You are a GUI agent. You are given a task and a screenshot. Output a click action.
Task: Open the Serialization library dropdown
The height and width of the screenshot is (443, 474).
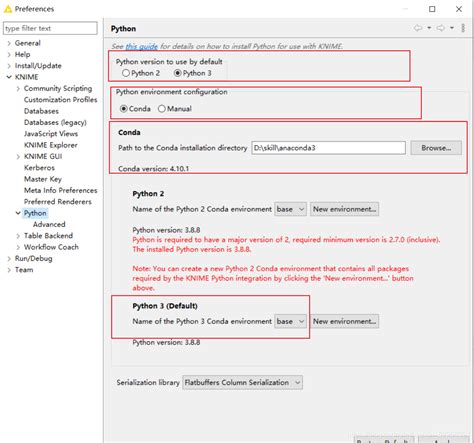(243, 383)
